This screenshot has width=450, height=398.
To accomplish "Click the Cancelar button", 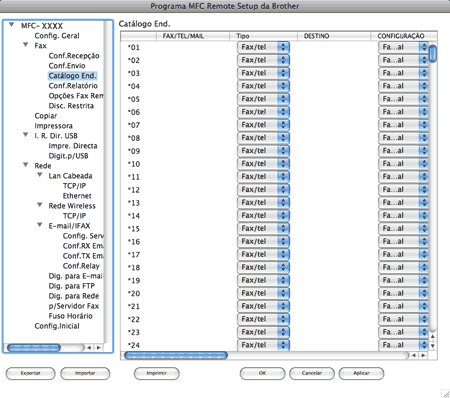I will click(x=312, y=373).
